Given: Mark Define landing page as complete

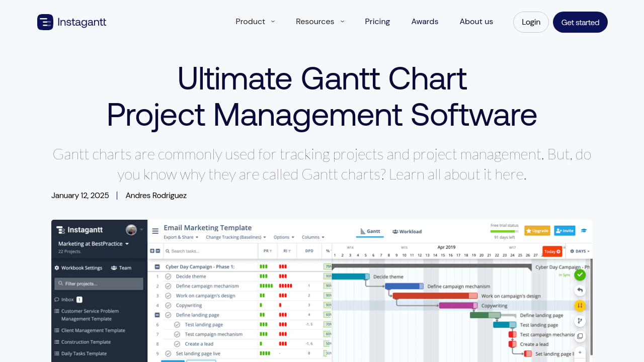Looking at the screenshot, I should [168, 315].
